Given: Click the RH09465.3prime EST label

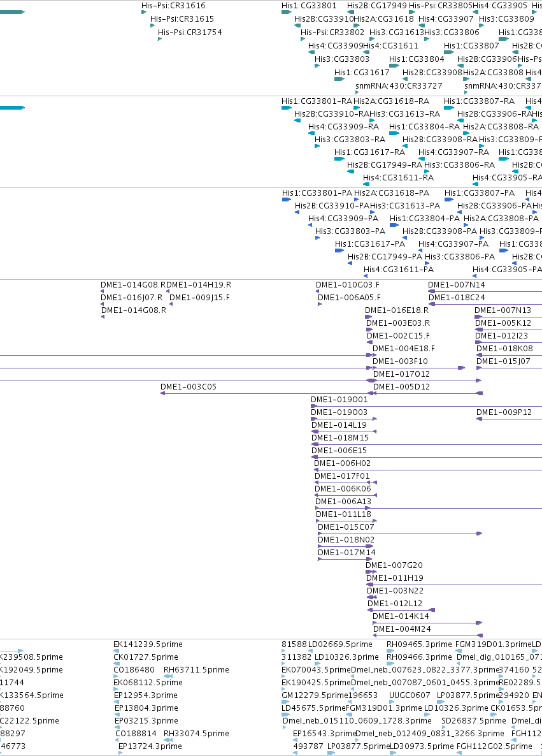Looking at the screenshot, I should 419,644.
